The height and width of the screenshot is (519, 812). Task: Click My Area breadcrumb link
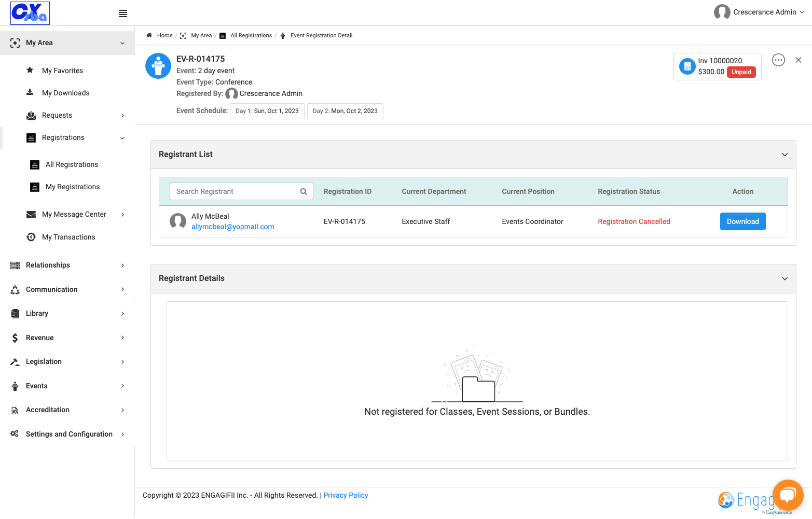pyautogui.click(x=201, y=35)
